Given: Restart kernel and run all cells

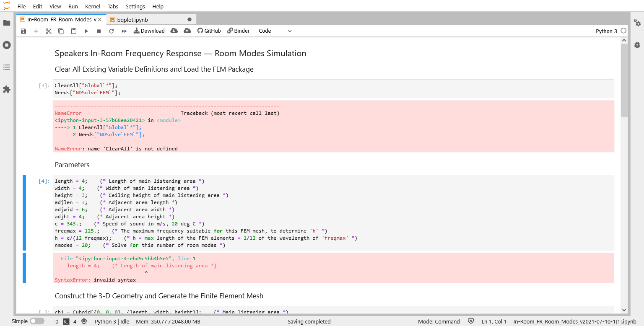Looking at the screenshot, I should click(124, 31).
